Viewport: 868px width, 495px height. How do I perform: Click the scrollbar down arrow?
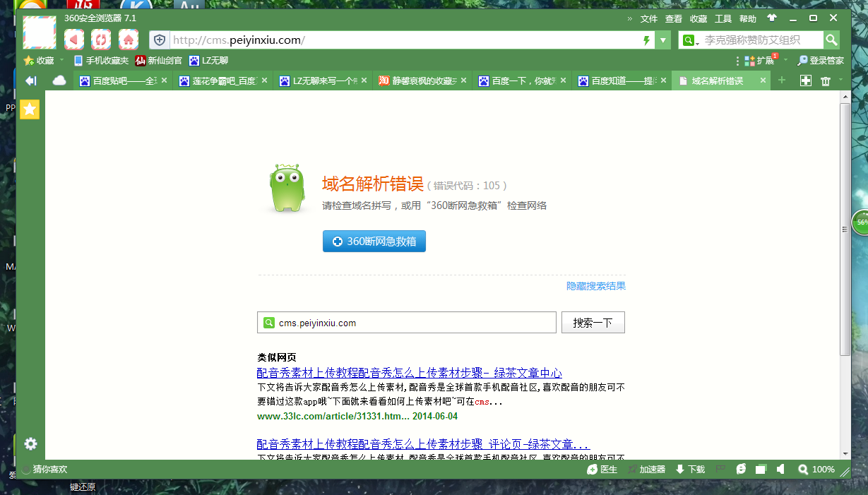[845, 453]
